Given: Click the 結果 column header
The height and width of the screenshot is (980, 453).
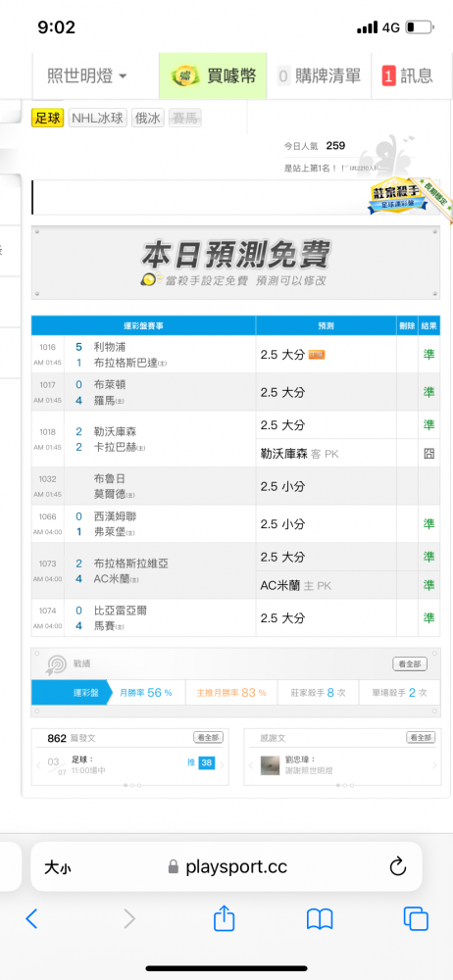Looking at the screenshot, I should coord(429,325).
